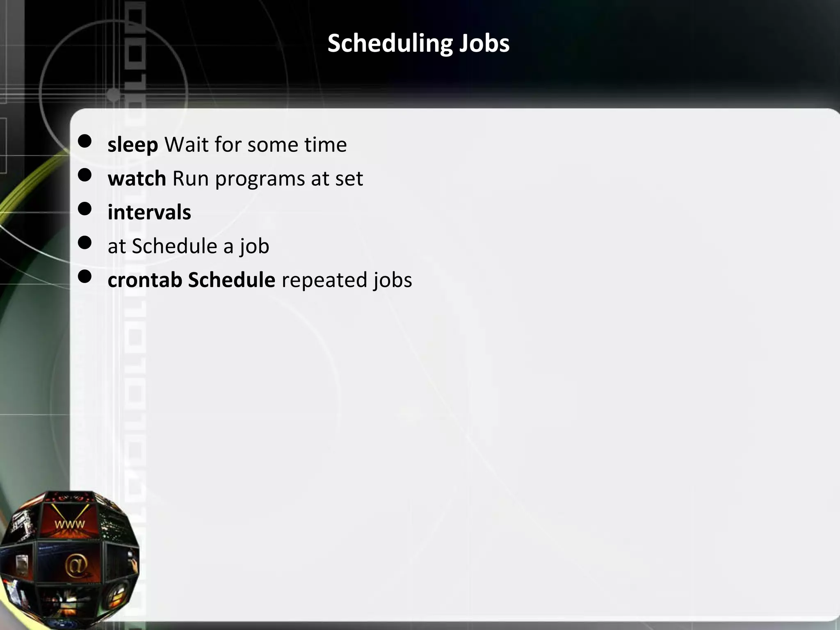Click the word Jobs in the title
Viewport: 840px width, 630px height.
(484, 43)
